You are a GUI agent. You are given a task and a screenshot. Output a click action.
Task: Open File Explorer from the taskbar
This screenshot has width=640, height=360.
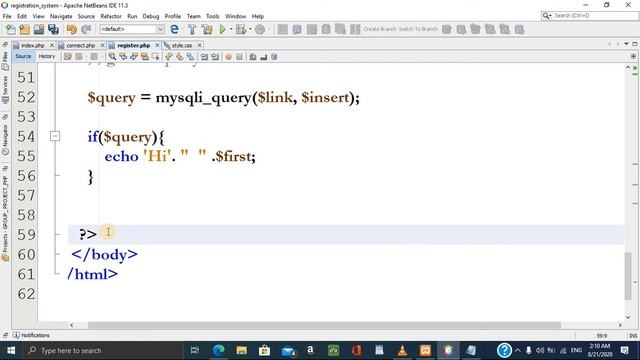[242, 350]
